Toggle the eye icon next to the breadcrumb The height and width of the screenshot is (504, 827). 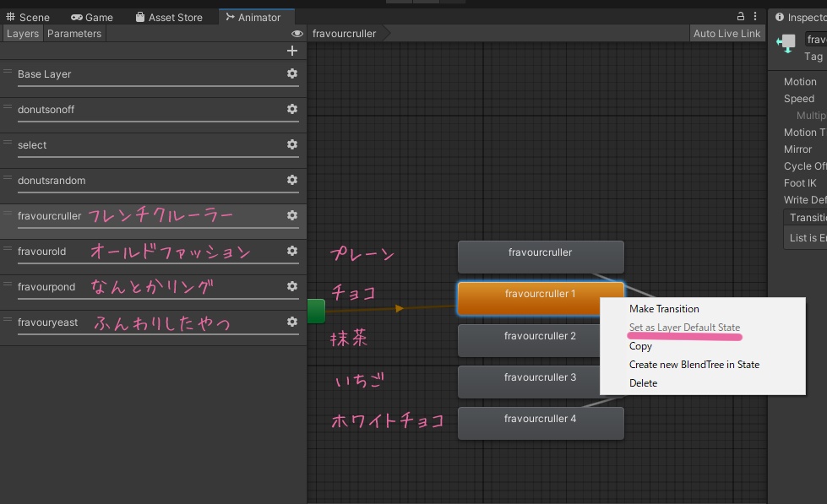pyautogui.click(x=295, y=33)
